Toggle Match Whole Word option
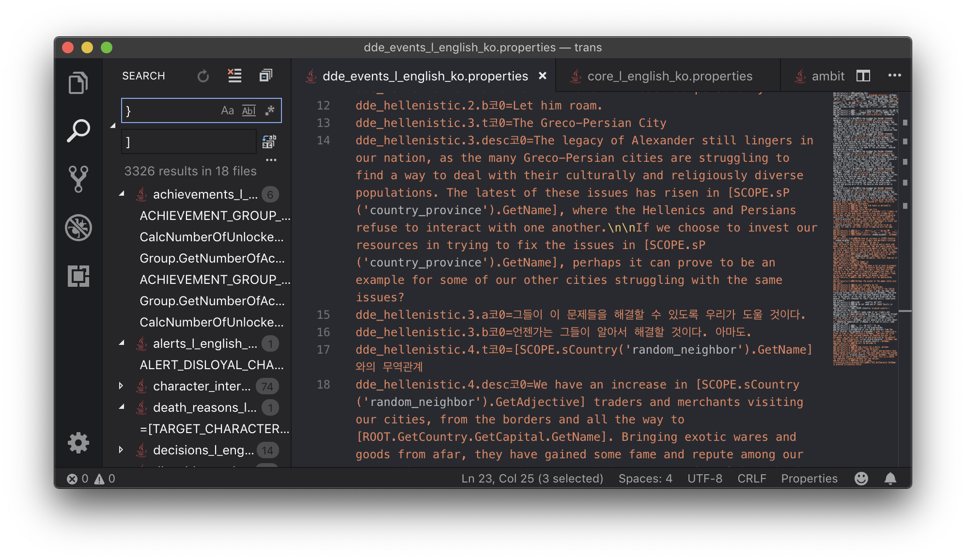 point(249,110)
